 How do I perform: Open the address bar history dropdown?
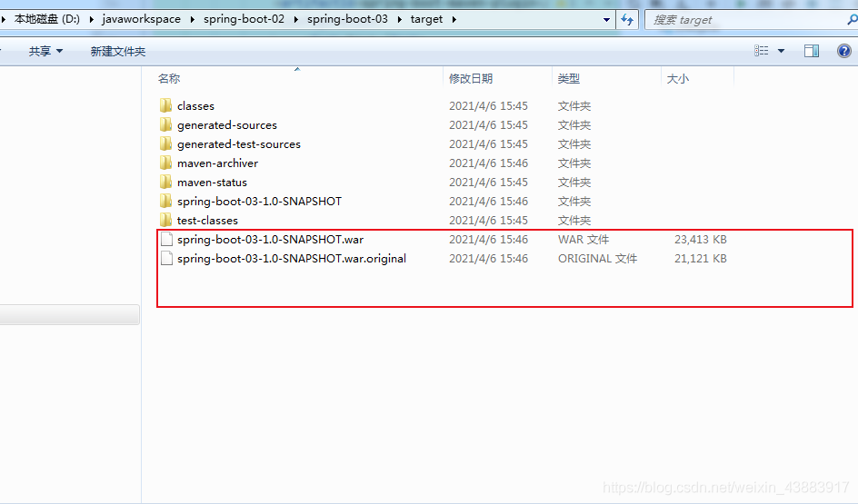(606, 20)
